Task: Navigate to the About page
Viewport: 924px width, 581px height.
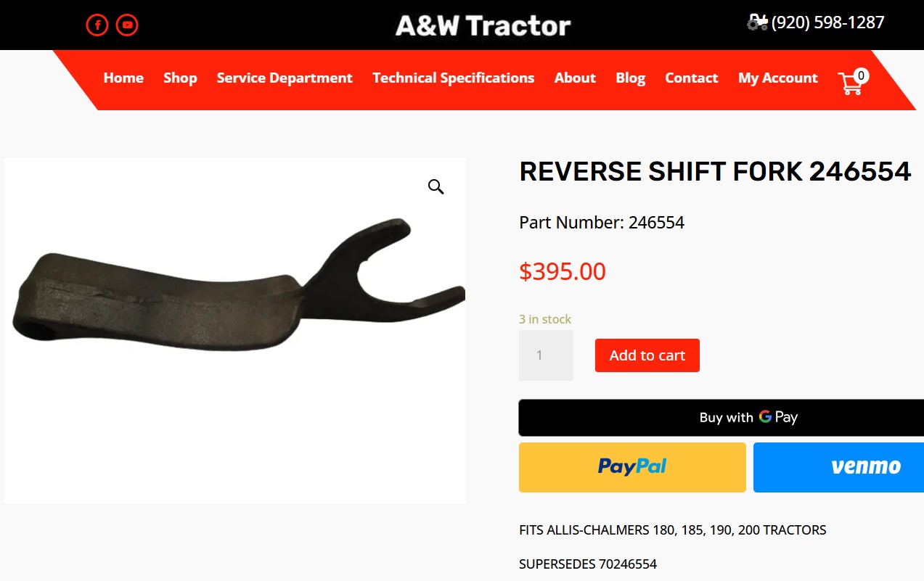Action: click(x=575, y=78)
